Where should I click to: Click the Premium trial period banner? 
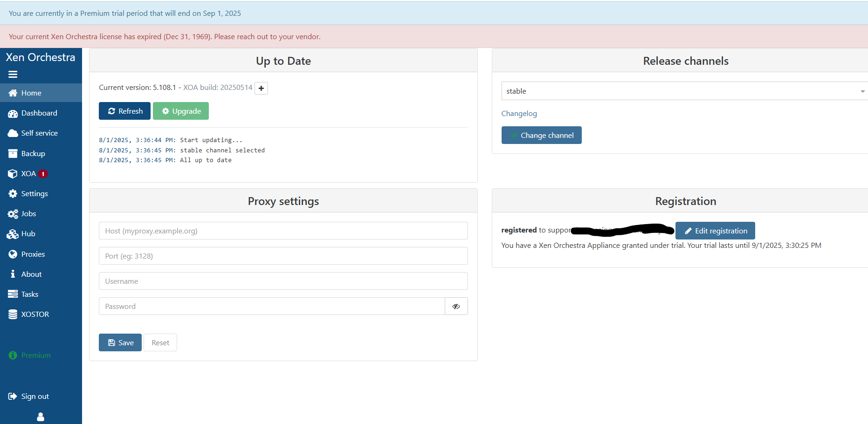pos(434,13)
